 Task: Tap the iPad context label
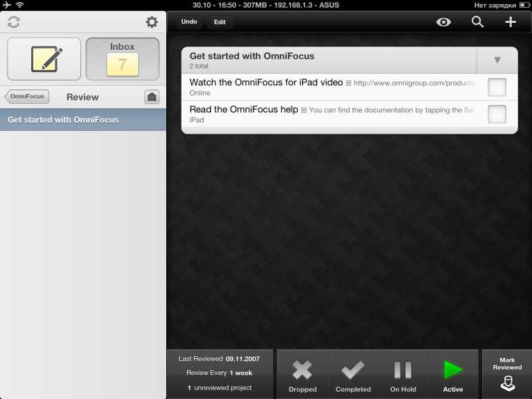click(197, 120)
